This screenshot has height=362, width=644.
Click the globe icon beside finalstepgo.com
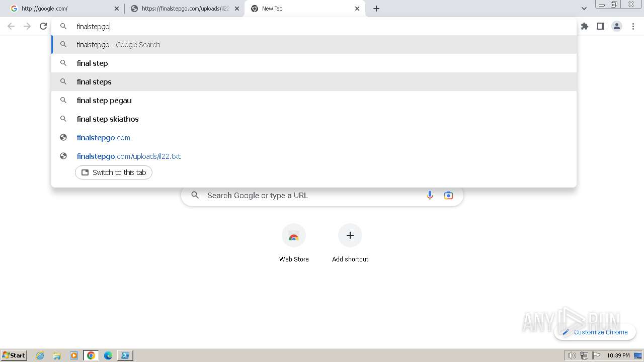coord(63,138)
